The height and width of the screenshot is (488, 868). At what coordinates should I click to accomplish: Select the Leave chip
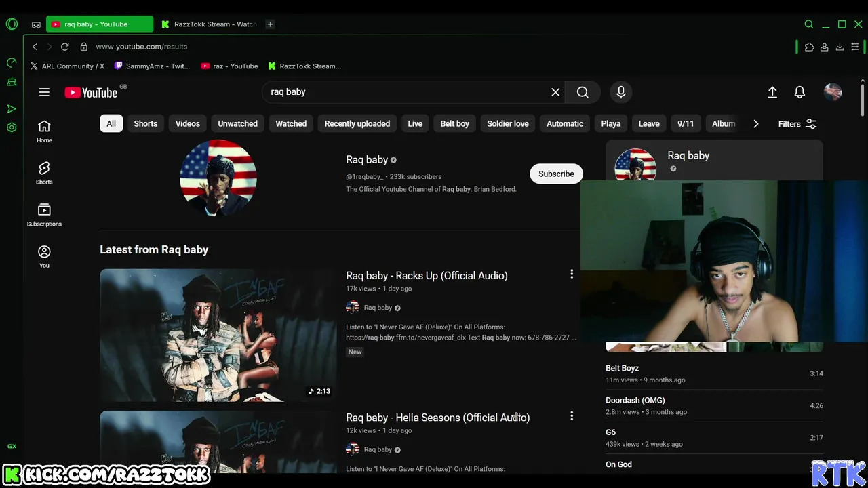point(649,123)
